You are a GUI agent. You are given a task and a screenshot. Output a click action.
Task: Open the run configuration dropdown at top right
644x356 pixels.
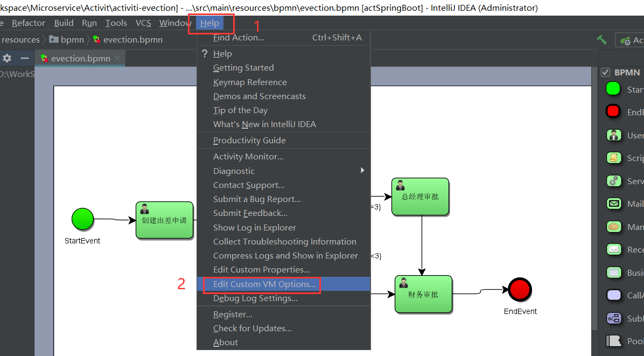click(x=629, y=40)
